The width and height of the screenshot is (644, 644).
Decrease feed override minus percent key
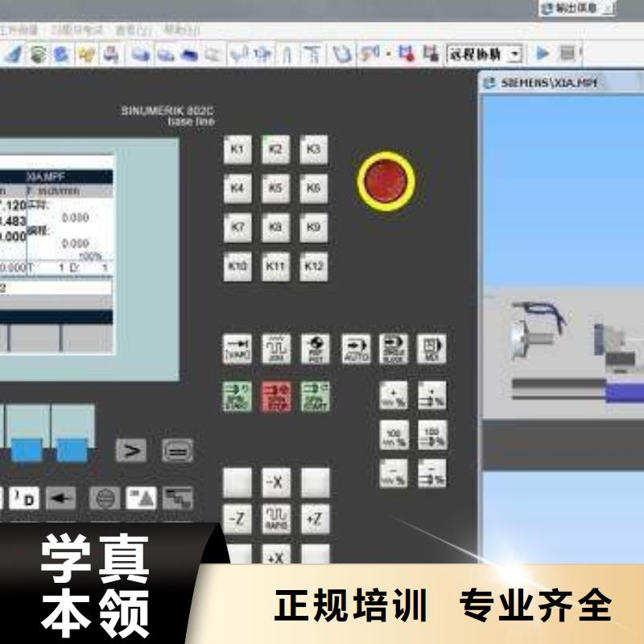tap(394, 473)
